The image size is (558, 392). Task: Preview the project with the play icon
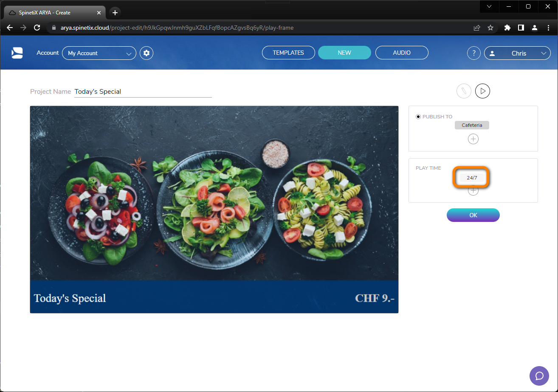point(482,91)
